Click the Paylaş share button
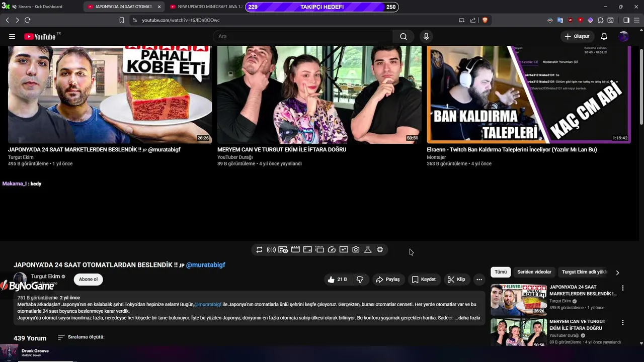The image size is (644, 362). (x=388, y=280)
